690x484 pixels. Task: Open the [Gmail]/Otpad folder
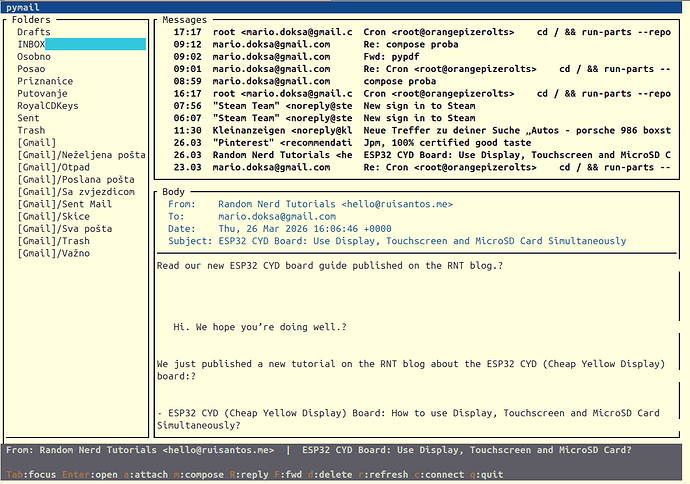click(x=53, y=167)
